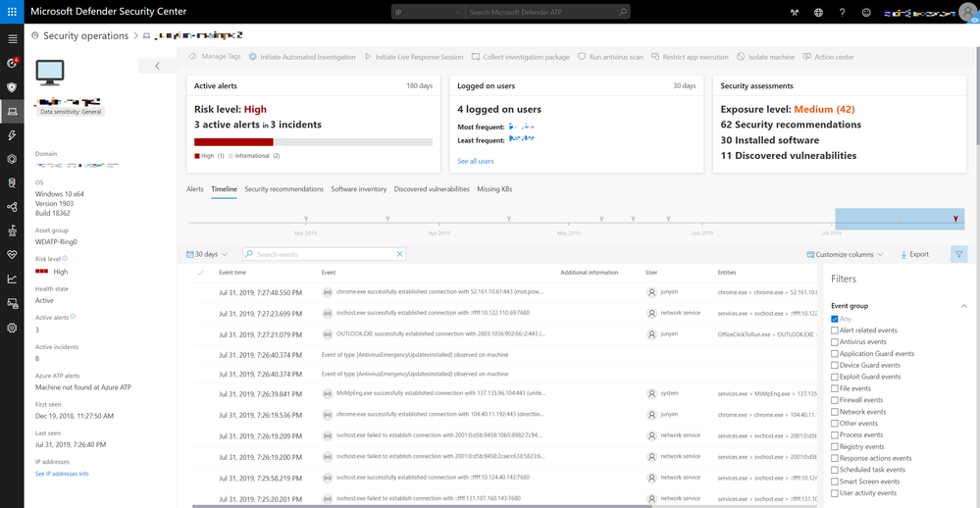Click the 11 Discovered vulnerabilities text
980x508 pixels.
tap(788, 156)
